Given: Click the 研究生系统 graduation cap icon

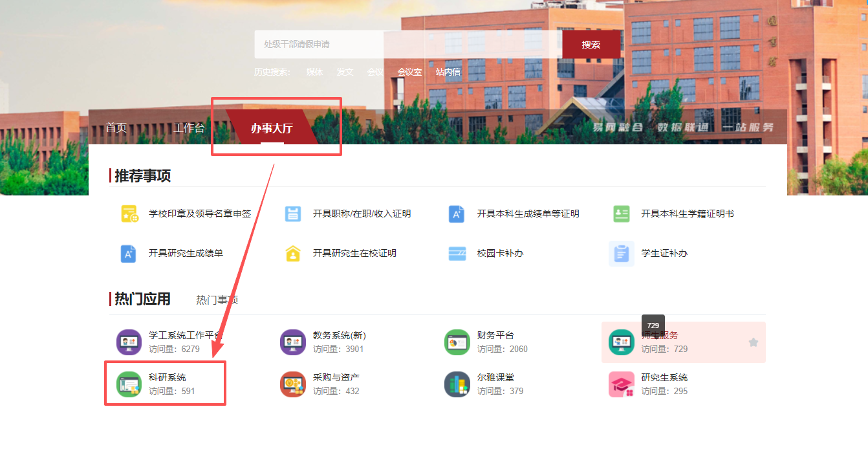Looking at the screenshot, I should point(622,384).
